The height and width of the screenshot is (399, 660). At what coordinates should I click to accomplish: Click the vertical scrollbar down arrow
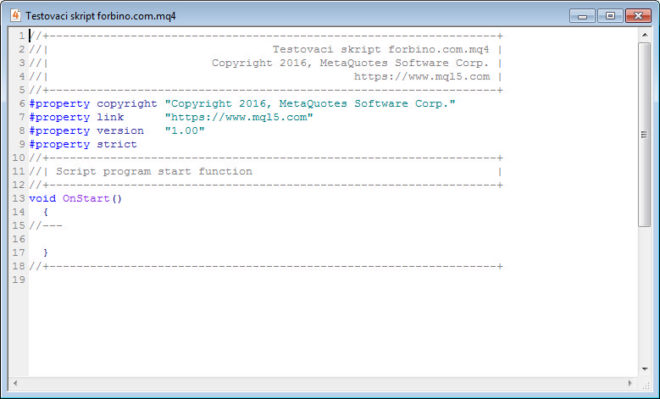coord(645,369)
